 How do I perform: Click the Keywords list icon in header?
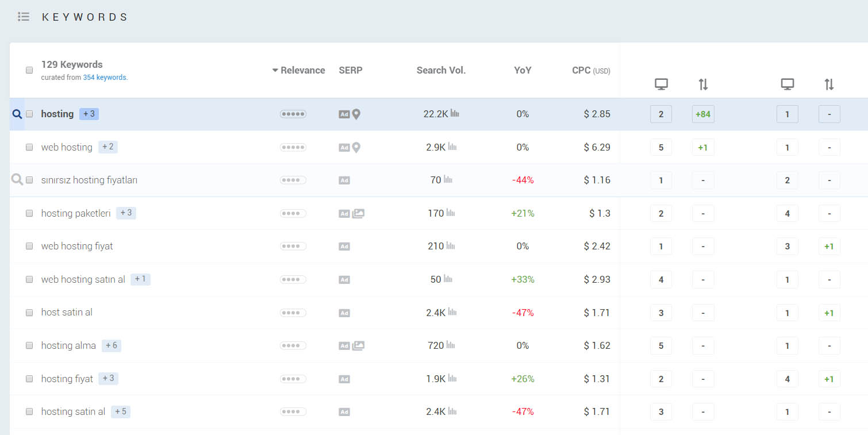click(24, 17)
